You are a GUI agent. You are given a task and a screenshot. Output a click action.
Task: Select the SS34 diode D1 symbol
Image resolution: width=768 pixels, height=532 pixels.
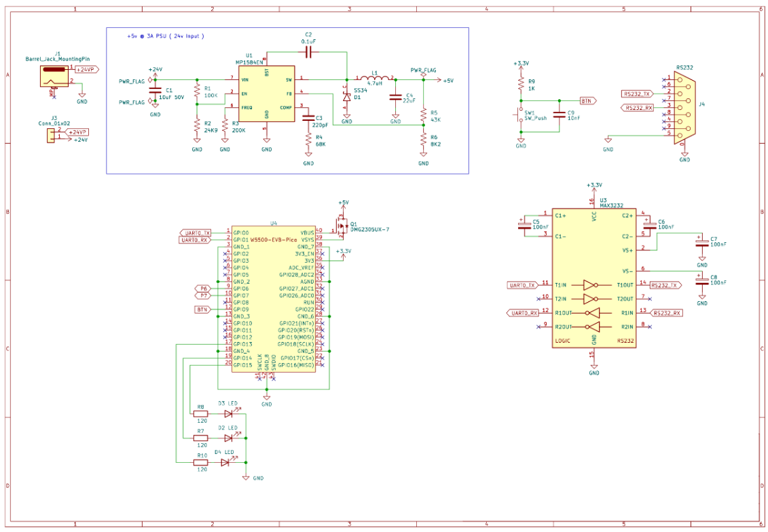[347, 97]
